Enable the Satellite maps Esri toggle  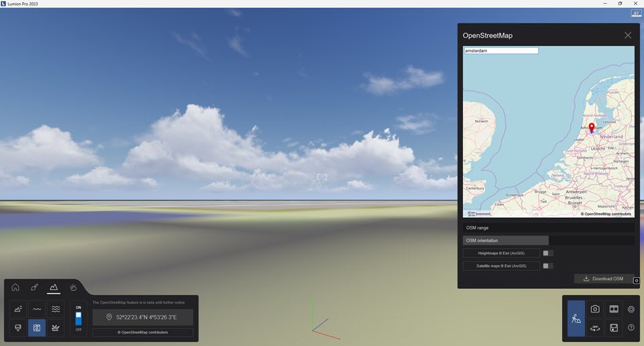point(548,266)
